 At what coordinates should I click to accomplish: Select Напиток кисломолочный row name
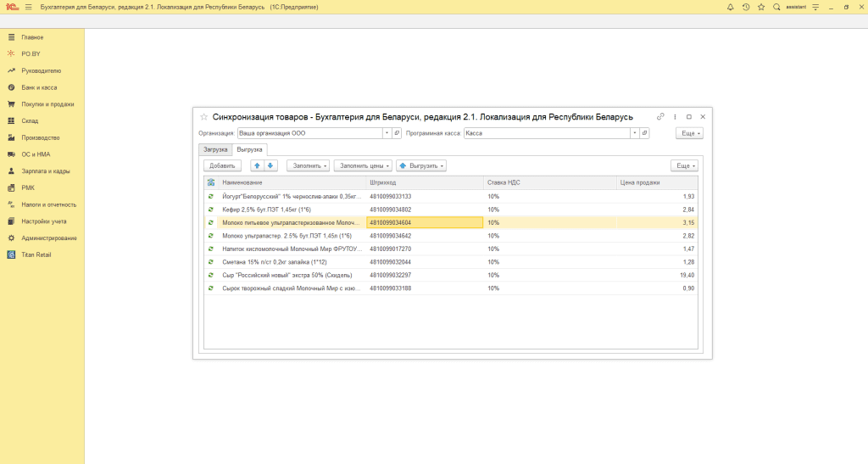coord(292,249)
